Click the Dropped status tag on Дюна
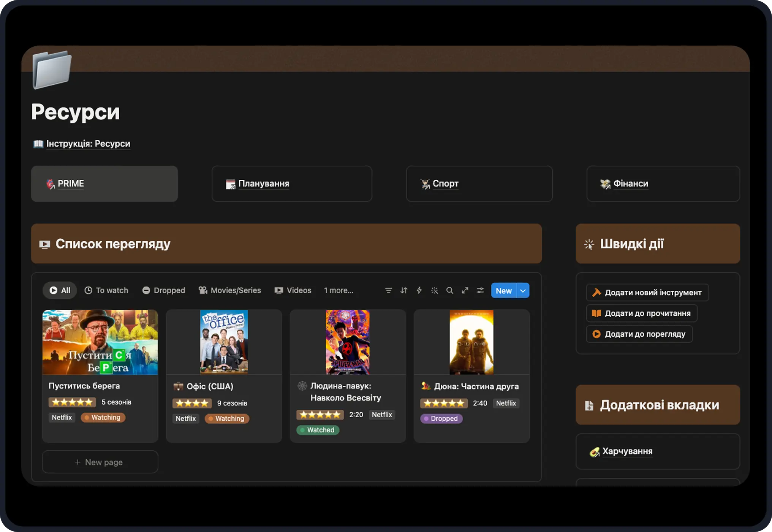Viewport: 772px width, 532px height. coord(441,419)
